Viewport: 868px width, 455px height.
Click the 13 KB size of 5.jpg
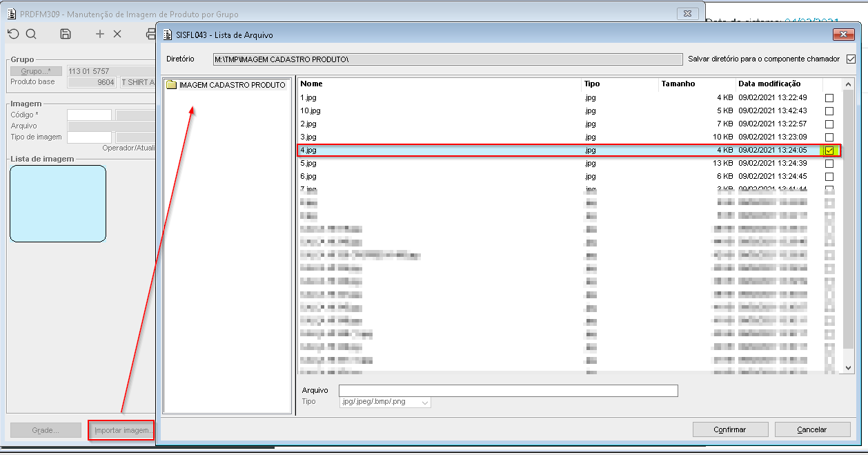click(x=722, y=164)
